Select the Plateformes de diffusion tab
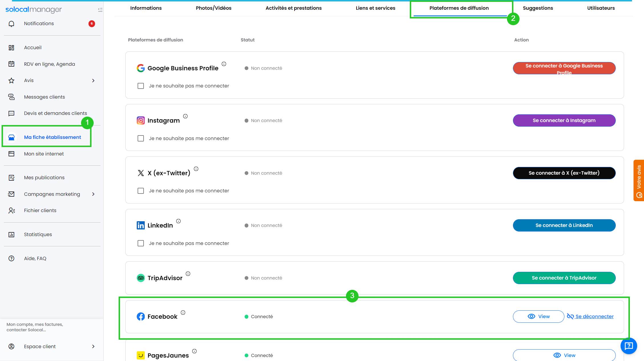Image resolution: width=644 pixels, height=361 pixels. point(459,8)
